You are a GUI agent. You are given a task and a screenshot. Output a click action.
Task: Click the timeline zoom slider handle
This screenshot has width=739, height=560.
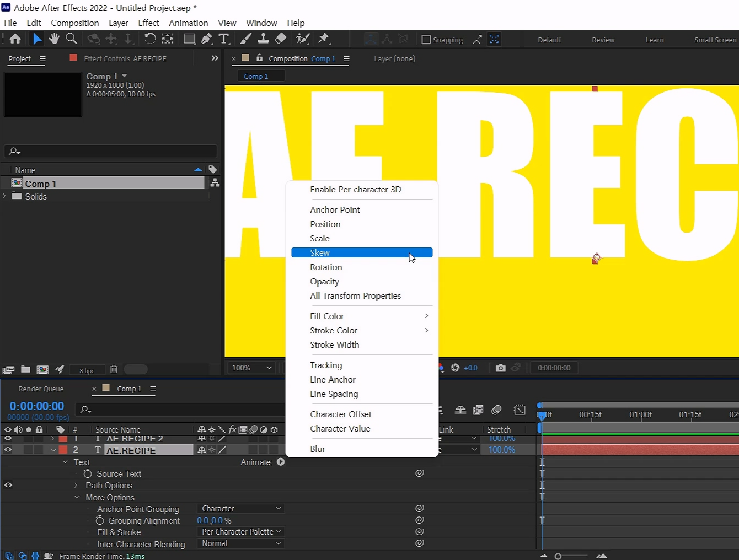coord(558,556)
